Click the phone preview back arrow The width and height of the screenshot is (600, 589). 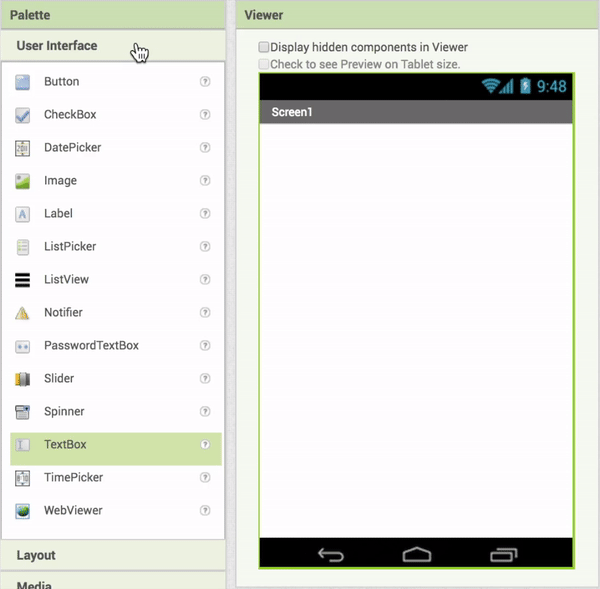tap(331, 555)
